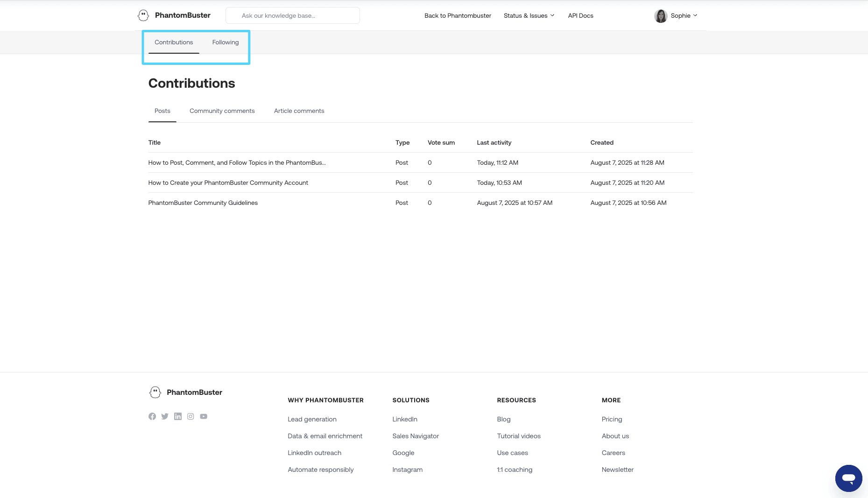The width and height of the screenshot is (868, 498).
Task: Expand the Sophie user menu chevron
Action: point(695,15)
